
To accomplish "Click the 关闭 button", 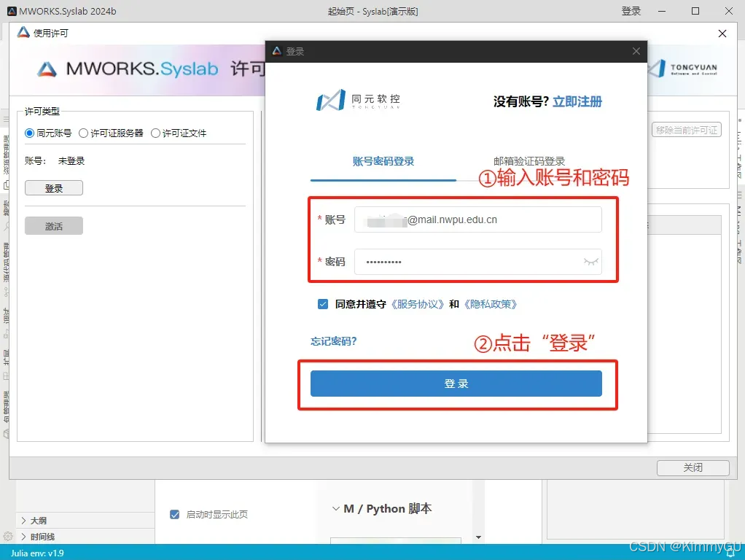I will pyautogui.click(x=693, y=468).
